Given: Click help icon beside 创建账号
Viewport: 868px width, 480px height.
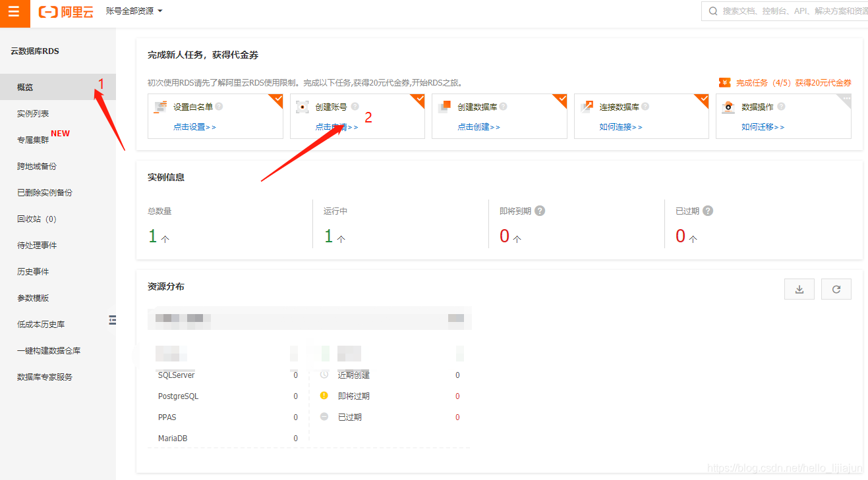Looking at the screenshot, I should point(355,106).
